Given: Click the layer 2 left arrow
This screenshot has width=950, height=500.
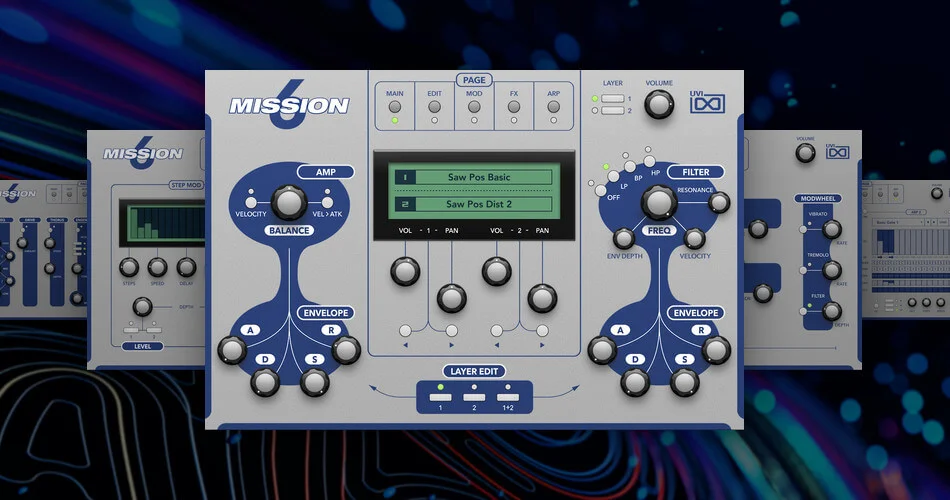Looking at the screenshot, I should coord(496,345).
